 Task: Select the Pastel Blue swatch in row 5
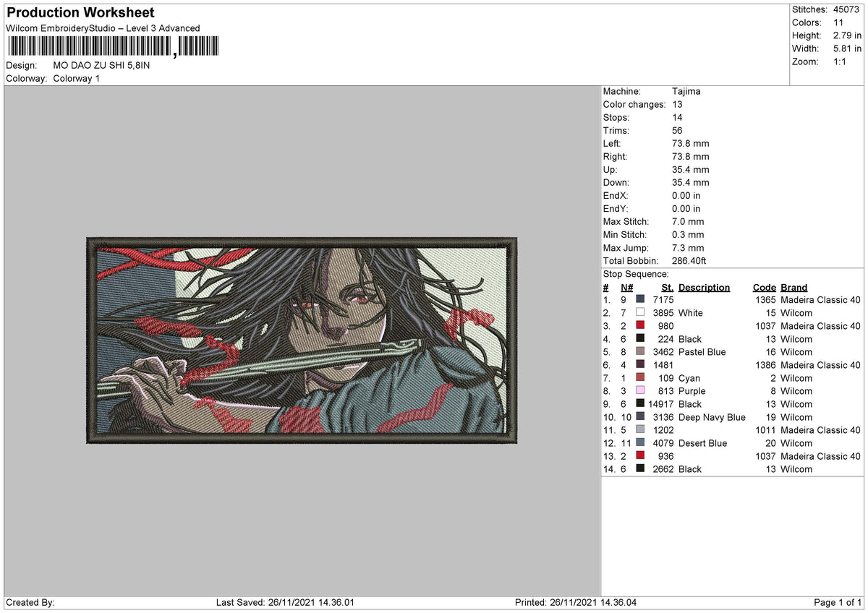click(640, 351)
